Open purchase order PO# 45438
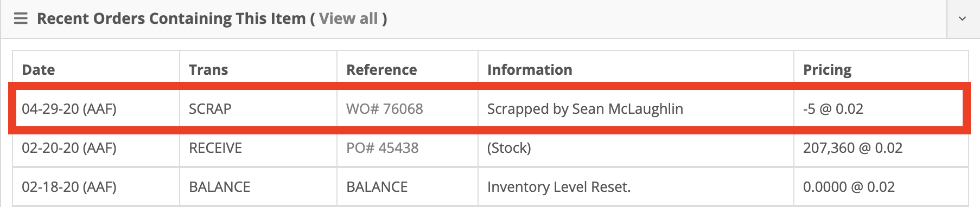980x207 pixels. 382,148
